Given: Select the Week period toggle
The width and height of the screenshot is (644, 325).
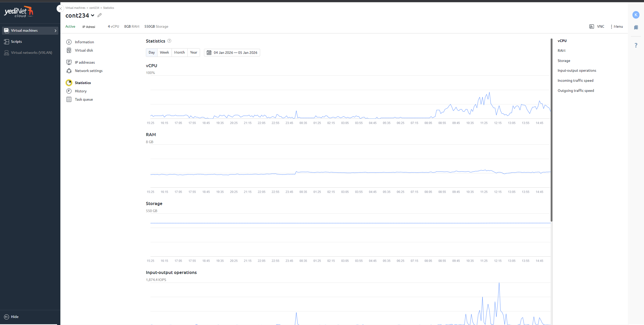Looking at the screenshot, I should [x=164, y=52].
